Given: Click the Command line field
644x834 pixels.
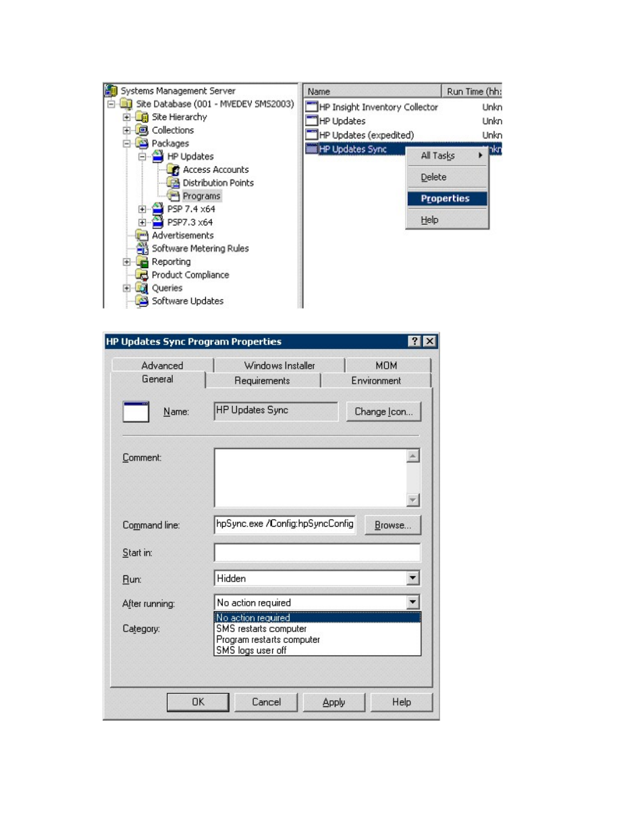Looking at the screenshot, I should (285, 524).
